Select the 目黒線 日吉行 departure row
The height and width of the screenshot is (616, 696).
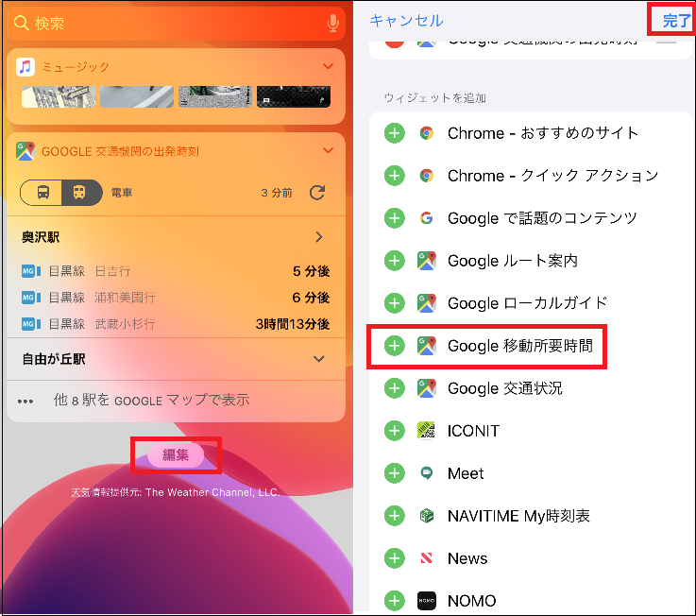click(x=175, y=271)
